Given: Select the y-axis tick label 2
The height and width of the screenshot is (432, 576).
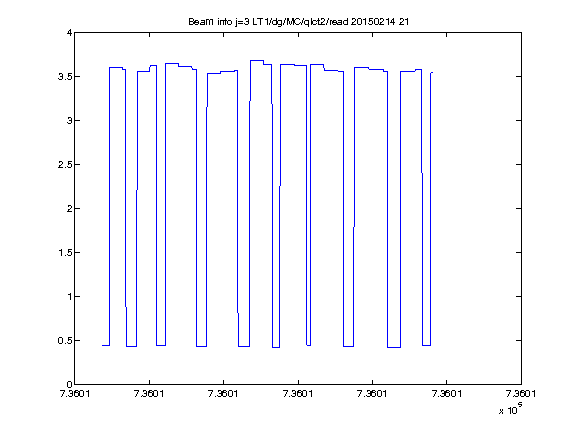Looking at the screenshot, I should coord(69,209).
